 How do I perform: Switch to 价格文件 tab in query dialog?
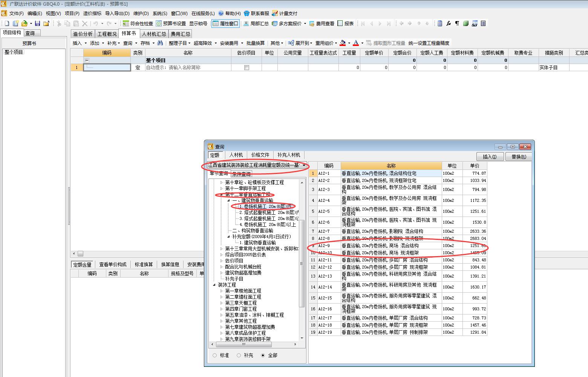[x=260, y=155]
